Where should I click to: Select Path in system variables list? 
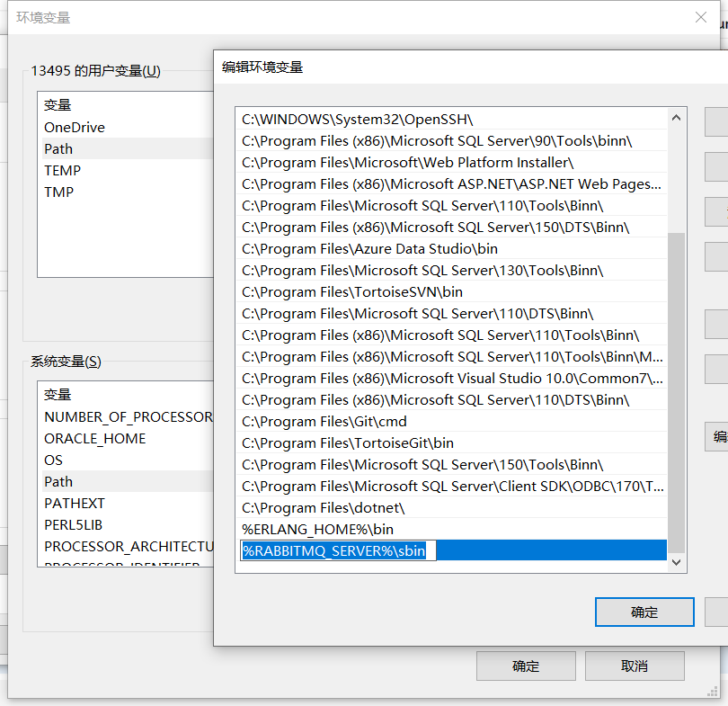(128, 482)
